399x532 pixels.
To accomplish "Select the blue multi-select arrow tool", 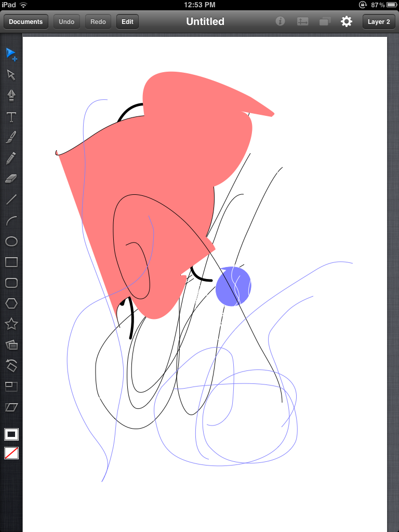I will click(11, 54).
